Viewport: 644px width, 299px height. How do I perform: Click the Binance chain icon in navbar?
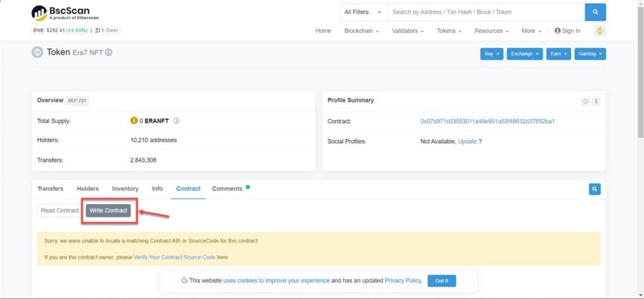pos(599,31)
